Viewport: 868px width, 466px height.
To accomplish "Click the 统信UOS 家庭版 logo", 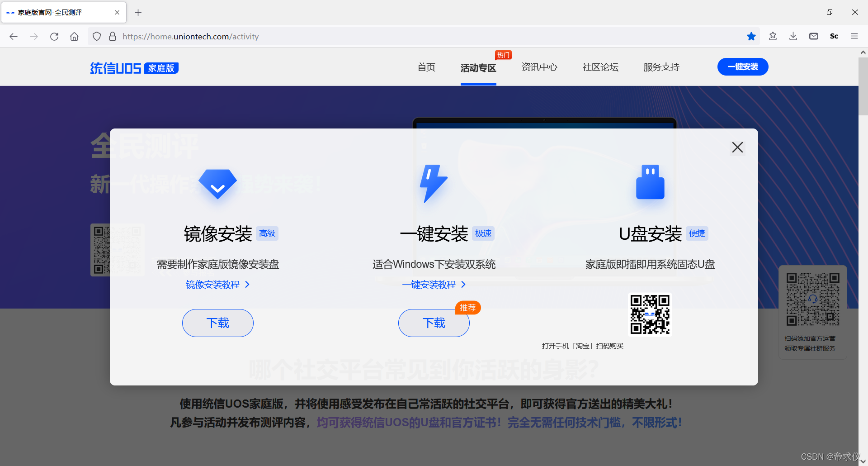I will pyautogui.click(x=134, y=68).
